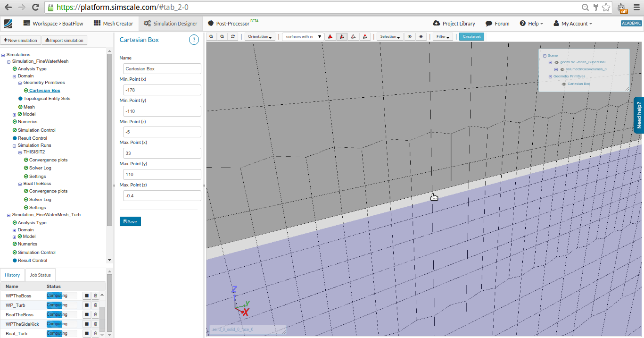Open the surfaces render mode combo box
Viewport: 644px width, 338px height.
click(302, 37)
